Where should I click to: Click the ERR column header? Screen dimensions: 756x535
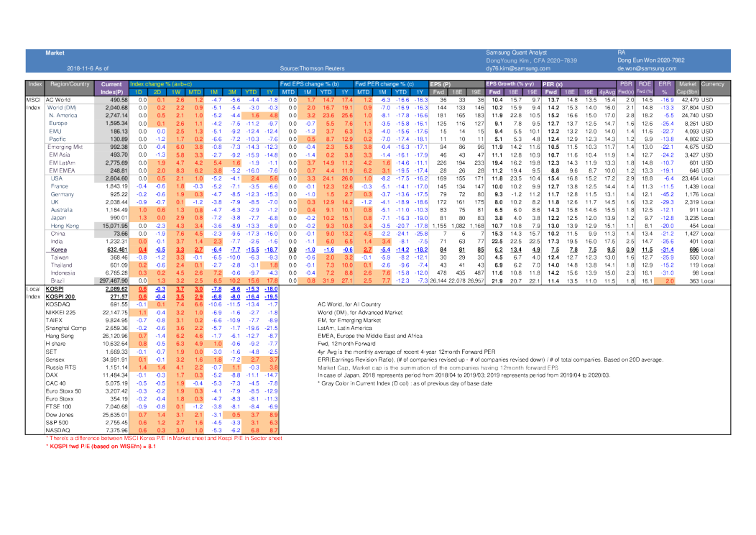[664, 84]
